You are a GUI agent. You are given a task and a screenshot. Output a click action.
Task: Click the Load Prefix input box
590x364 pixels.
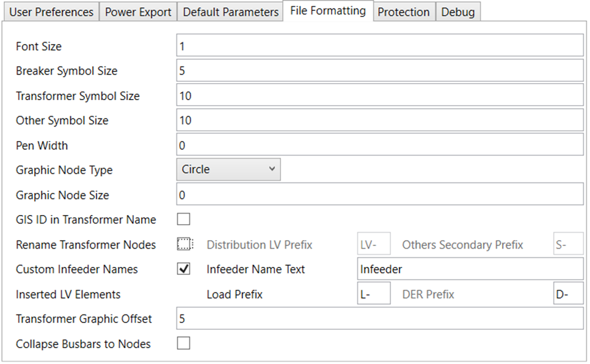coord(373,294)
